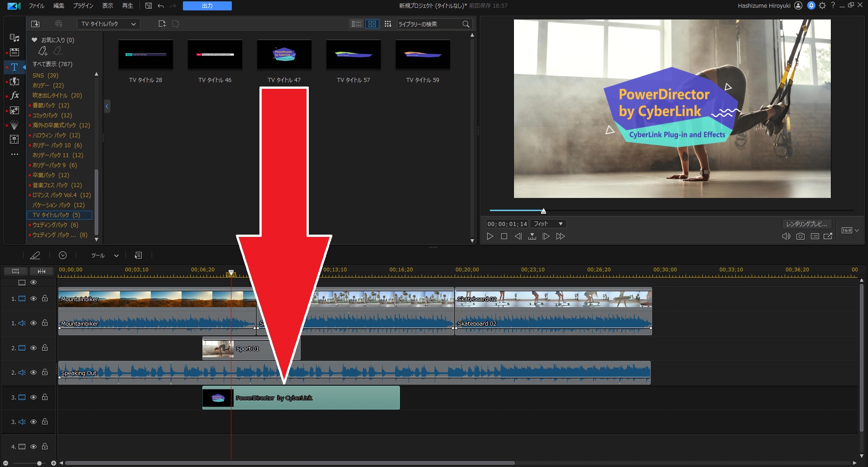Screen dimensions: 868x467
Task: Click the undo arrow icon
Action: pyautogui.click(x=161, y=6)
